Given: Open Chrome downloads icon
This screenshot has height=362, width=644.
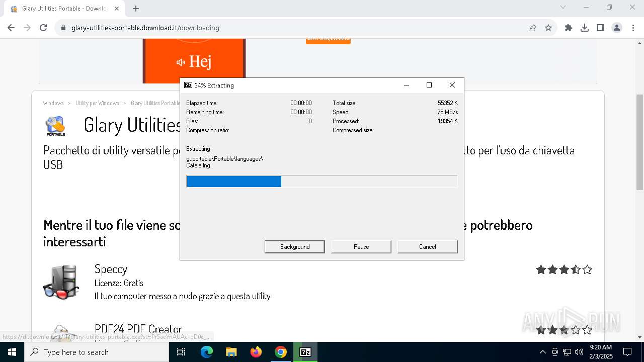Looking at the screenshot, I should point(585,28).
